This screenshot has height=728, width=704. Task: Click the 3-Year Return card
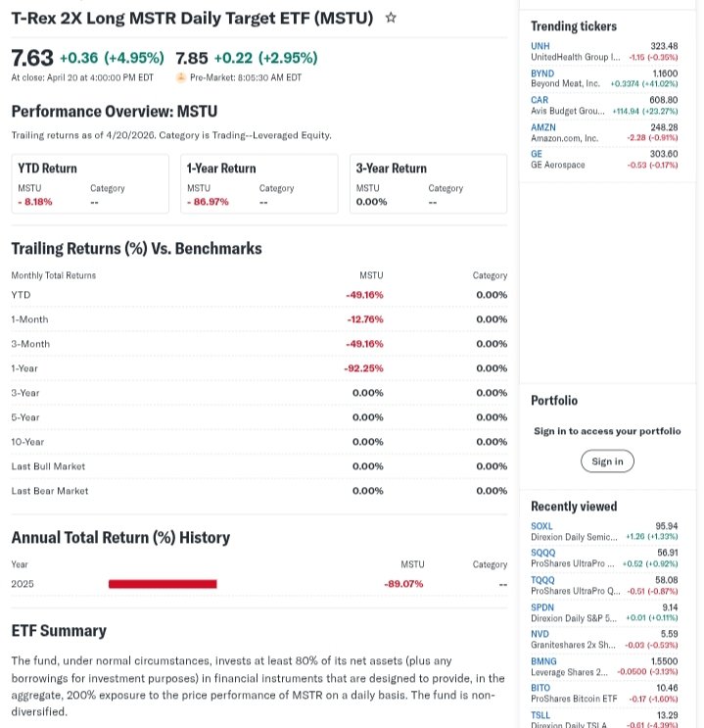pos(428,183)
